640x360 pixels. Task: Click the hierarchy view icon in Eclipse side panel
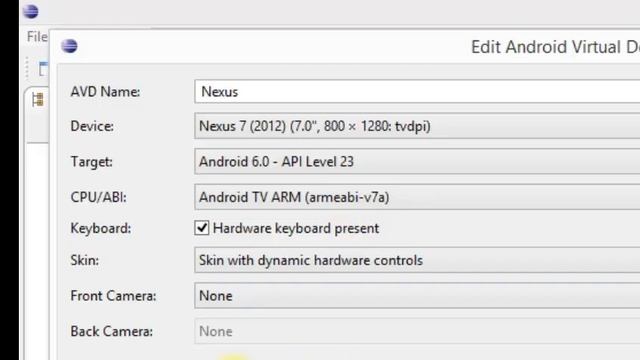pos(38,100)
